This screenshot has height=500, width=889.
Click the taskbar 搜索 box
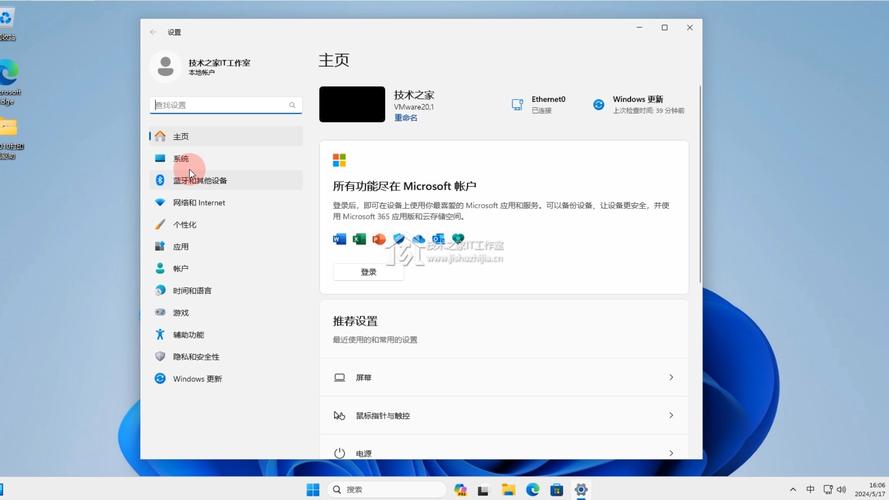(x=387, y=489)
